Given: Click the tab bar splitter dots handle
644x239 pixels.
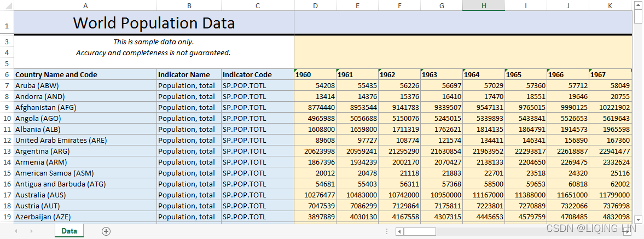Looking at the screenshot, I should click(x=387, y=231).
